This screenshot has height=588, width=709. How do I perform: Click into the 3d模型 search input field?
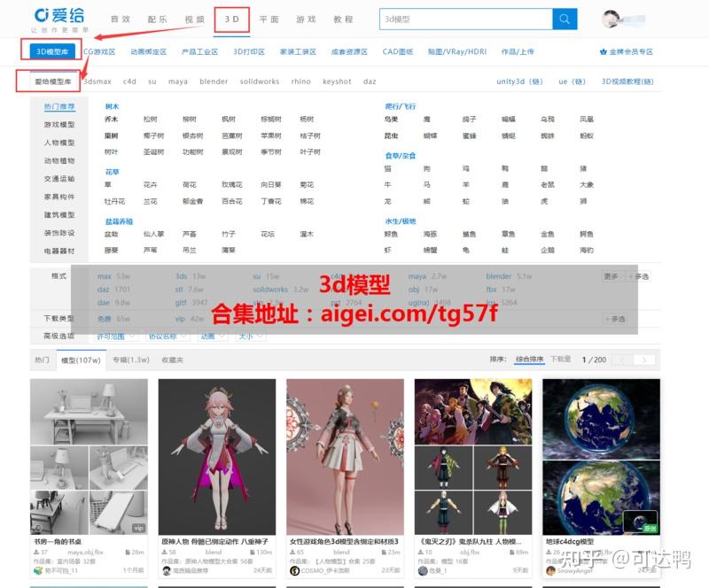coord(461,18)
